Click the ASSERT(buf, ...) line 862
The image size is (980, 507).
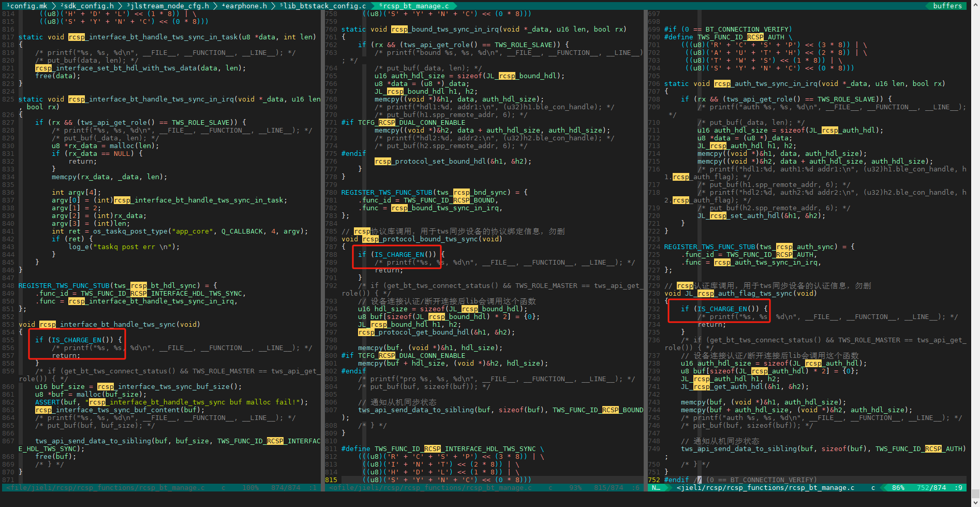(171, 402)
